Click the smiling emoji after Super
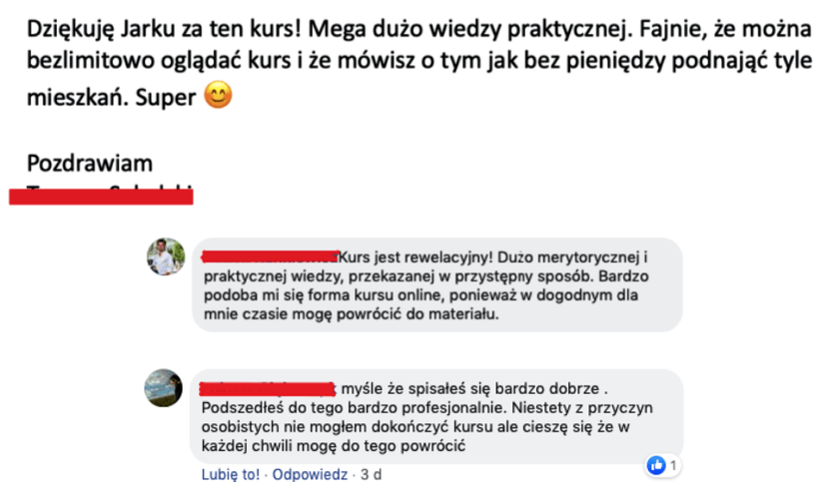The height and width of the screenshot is (504, 826). click(x=218, y=96)
